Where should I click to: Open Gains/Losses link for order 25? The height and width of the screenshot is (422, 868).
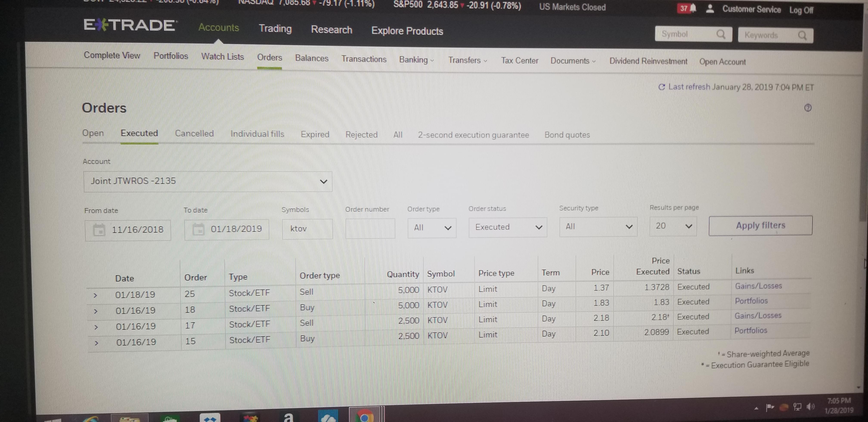pyautogui.click(x=758, y=286)
